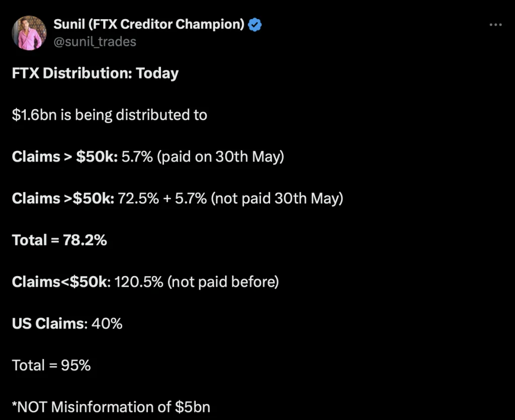Screen dimensions: 515x420
Task: Click the 'FTX Distribution: Today' heading
Action: [95, 73]
